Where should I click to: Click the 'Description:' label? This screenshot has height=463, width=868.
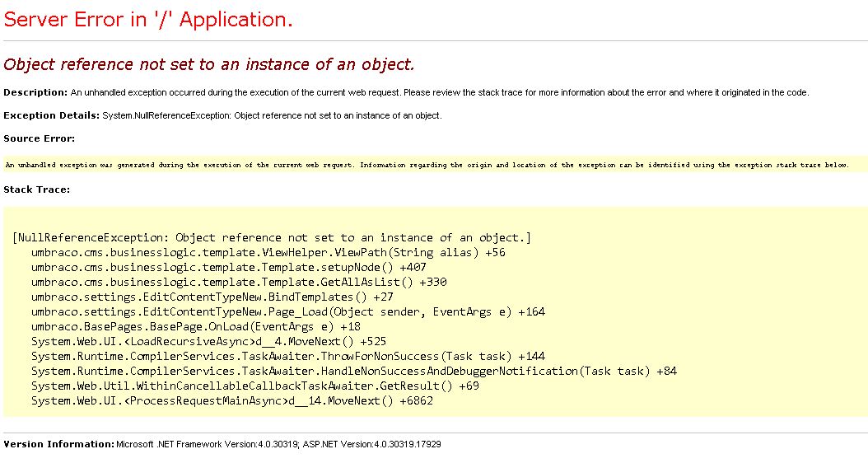coord(35,92)
